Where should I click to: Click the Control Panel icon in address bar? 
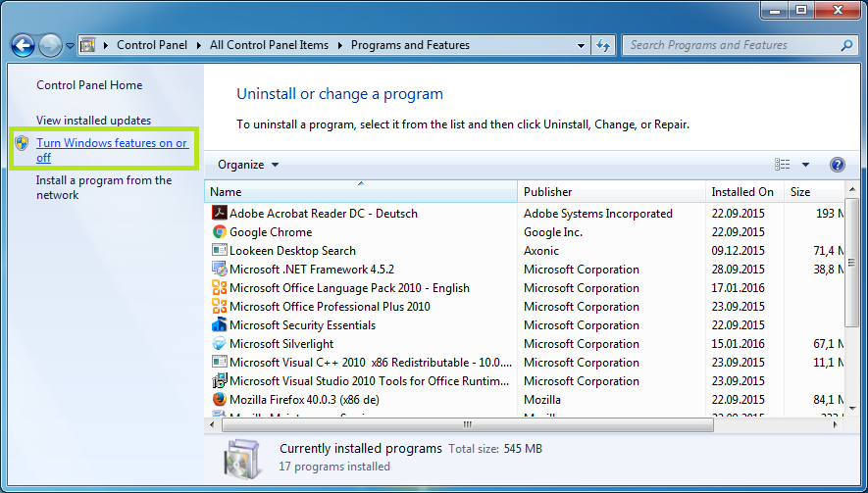click(x=88, y=45)
